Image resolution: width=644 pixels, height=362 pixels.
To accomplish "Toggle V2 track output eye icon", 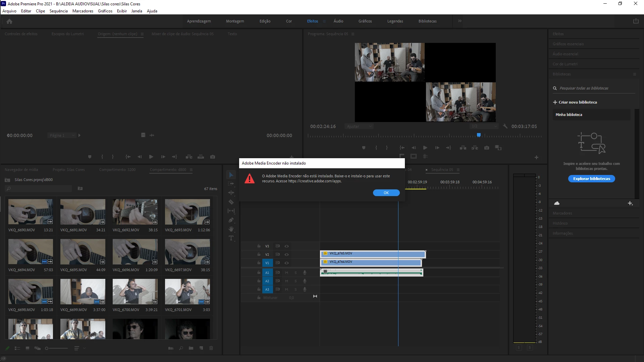I will (286, 255).
